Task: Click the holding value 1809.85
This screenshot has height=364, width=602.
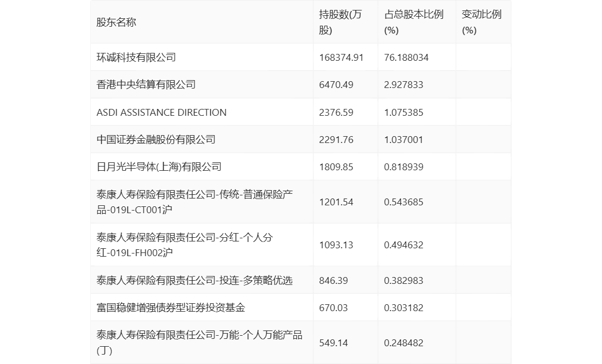Action: (x=336, y=167)
